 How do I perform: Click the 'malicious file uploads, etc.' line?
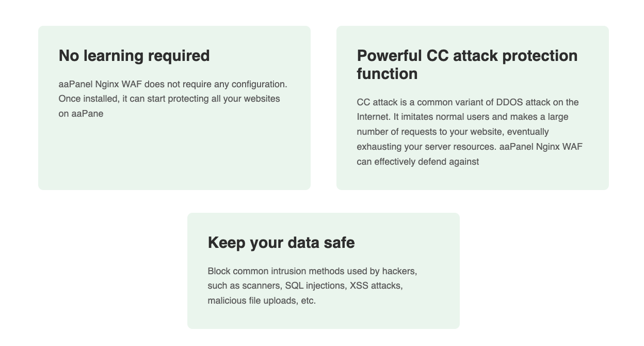(x=262, y=301)
